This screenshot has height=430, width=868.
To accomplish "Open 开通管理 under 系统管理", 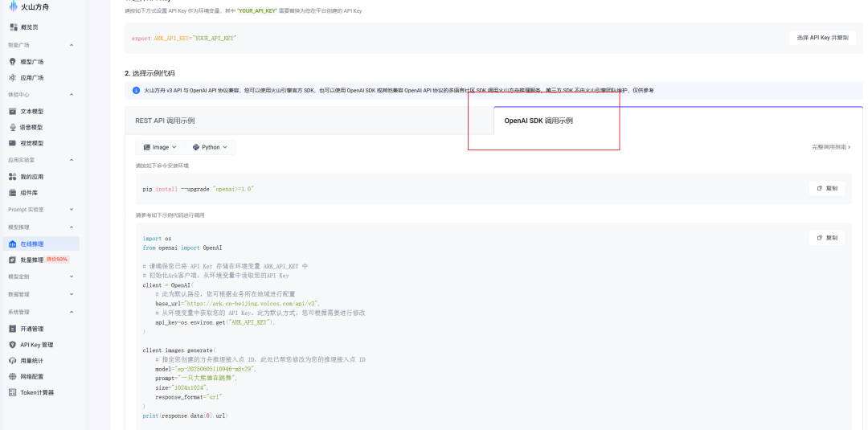I will (x=31, y=329).
